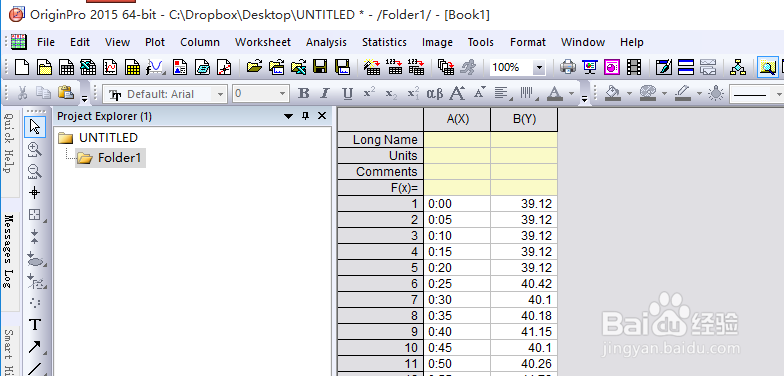Click the Import Single ASCII icon

pyautogui.click(x=394, y=66)
